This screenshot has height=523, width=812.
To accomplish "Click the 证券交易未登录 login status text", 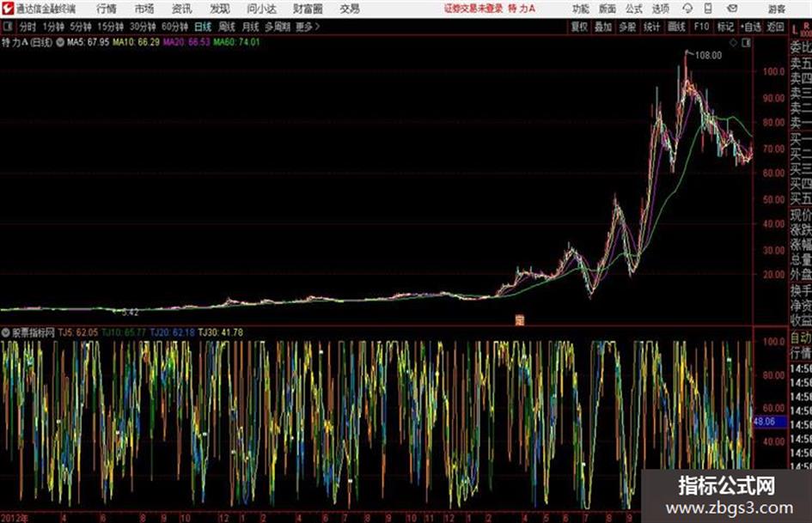I will click(473, 9).
